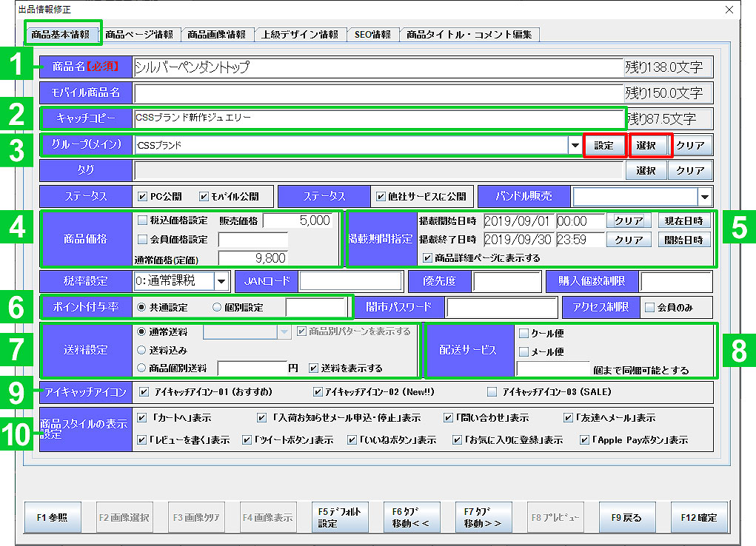Click the グループ 設定 button

604,146
